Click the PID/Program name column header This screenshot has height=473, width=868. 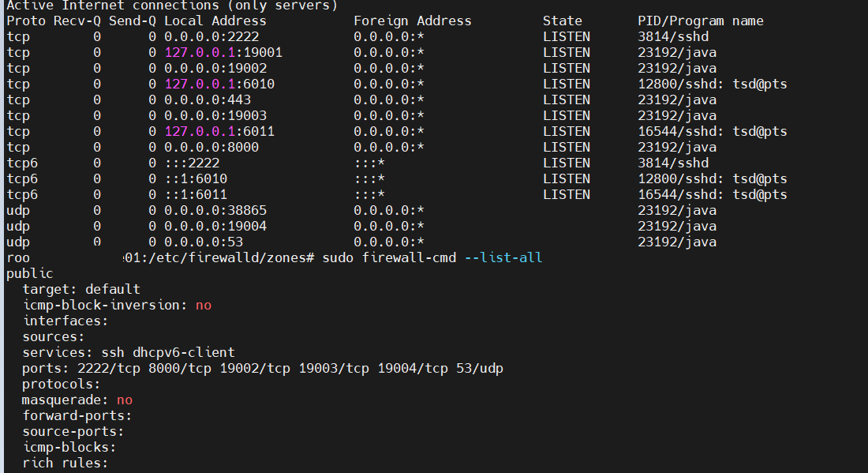click(701, 21)
